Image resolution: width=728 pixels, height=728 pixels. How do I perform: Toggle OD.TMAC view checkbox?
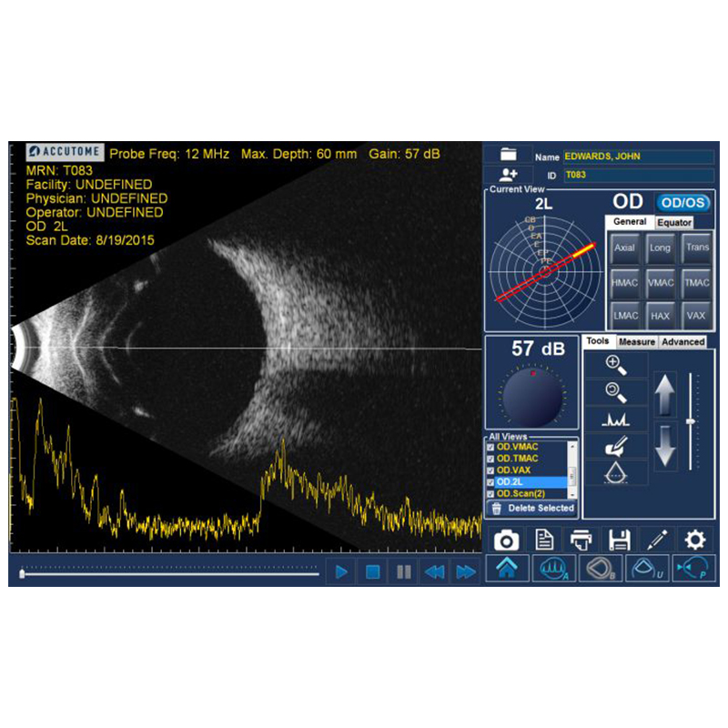pyautogui.click(x=490, y=459)
